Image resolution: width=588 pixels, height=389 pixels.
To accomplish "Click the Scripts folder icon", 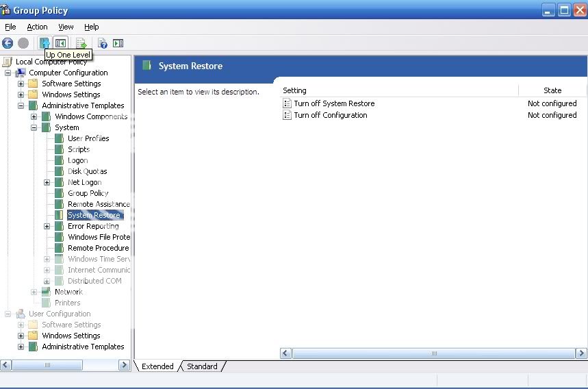I will click(x=60, y=149).
